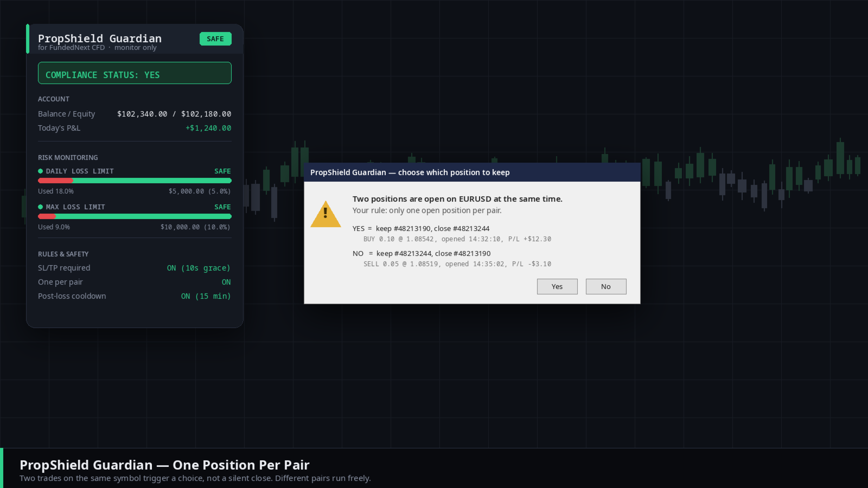The height and width of the screenshot is (488, 868).
Task: Click the SAFE label on the Max Loss Limit row
Action: coord(222,207)
